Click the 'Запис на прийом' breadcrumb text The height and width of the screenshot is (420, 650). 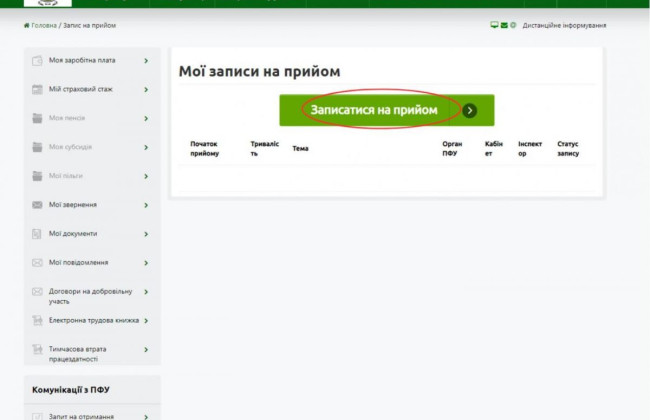tap(90, 25)
